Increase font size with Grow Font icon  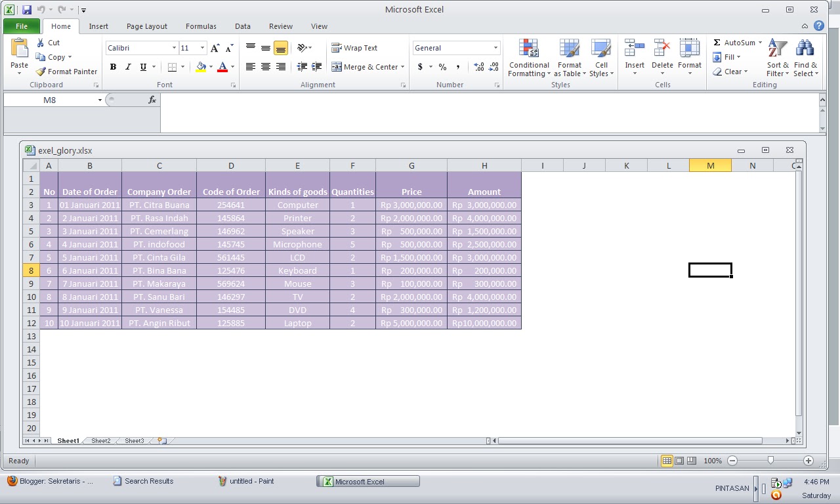tap(215, 48)
